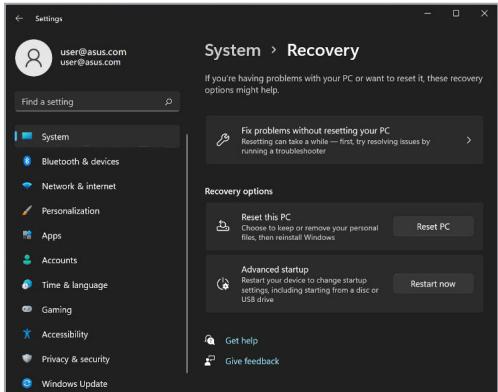Click the Reset this PC icon

[223, 226]
